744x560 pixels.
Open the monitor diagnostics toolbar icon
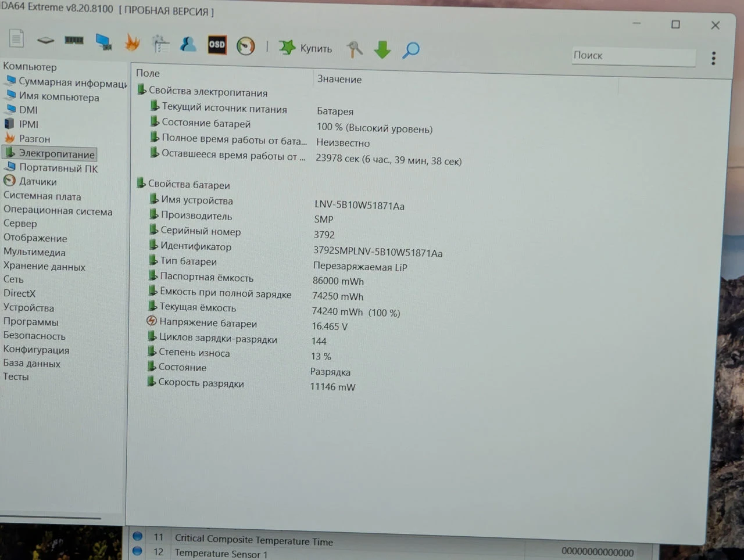(103, 41)
